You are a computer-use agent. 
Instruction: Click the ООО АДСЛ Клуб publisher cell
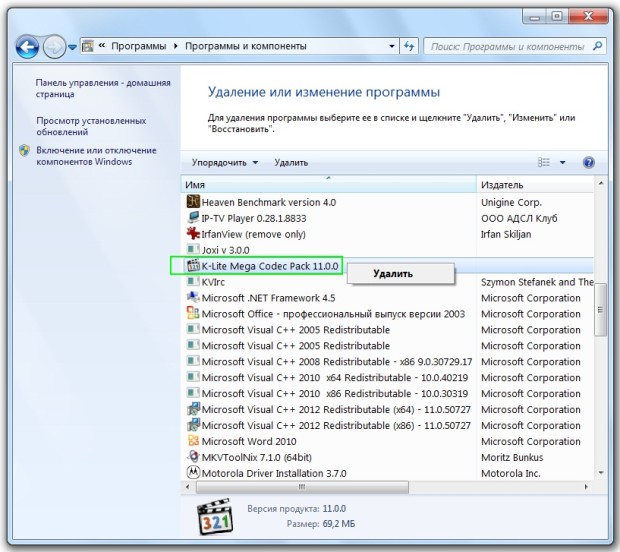point(519,218)
